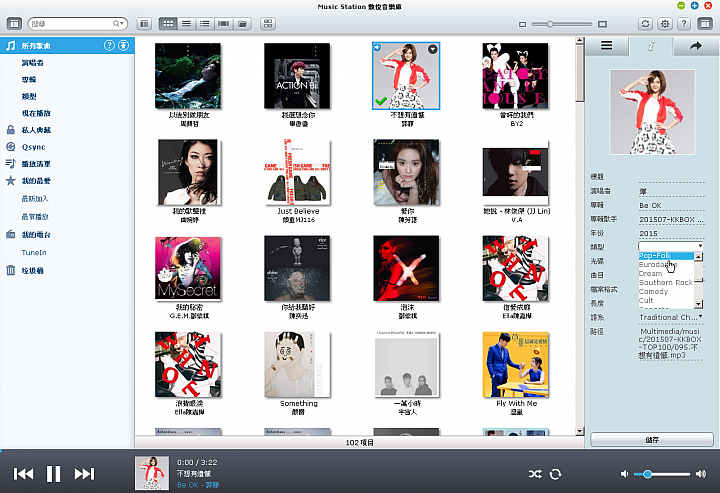Click the multi-select mode icon
This screenshot has height=493, width=720.
[268, 23]
